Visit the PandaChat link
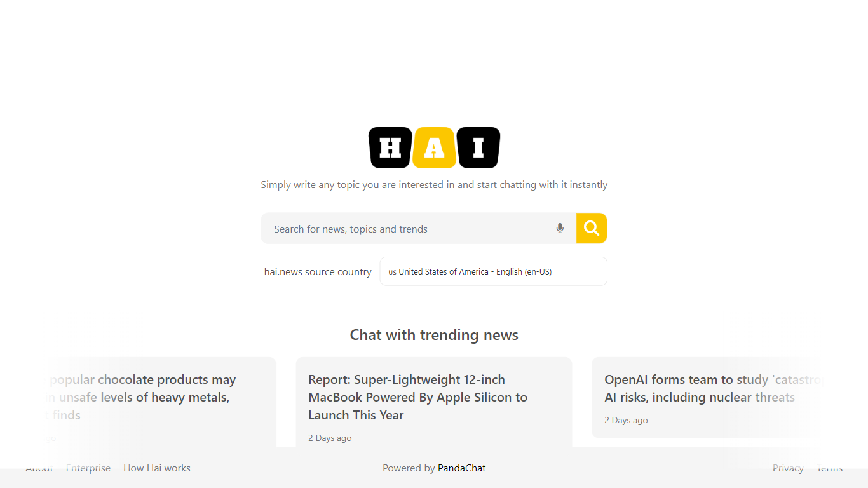This screenshot has height=488, width=868. [x=461, y=468]
